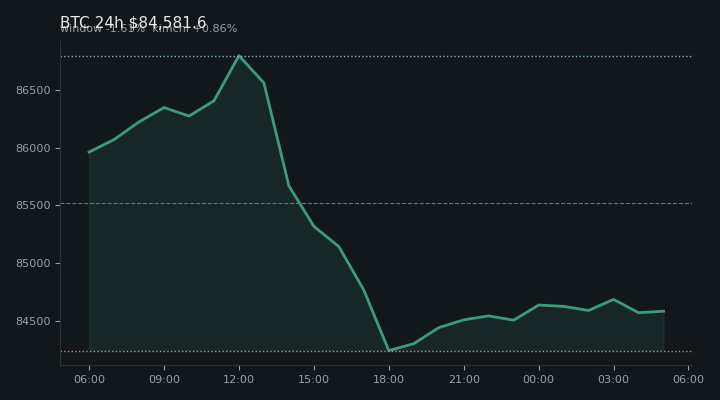Select the 86000 price axis label
The image size is (720, 400).
33,148
